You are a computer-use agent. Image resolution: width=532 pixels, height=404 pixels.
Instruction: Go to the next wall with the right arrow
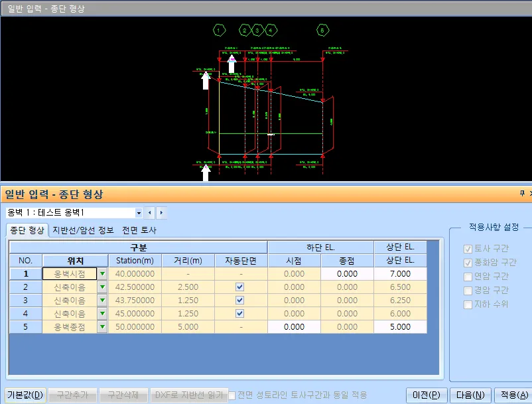(161, 213)
